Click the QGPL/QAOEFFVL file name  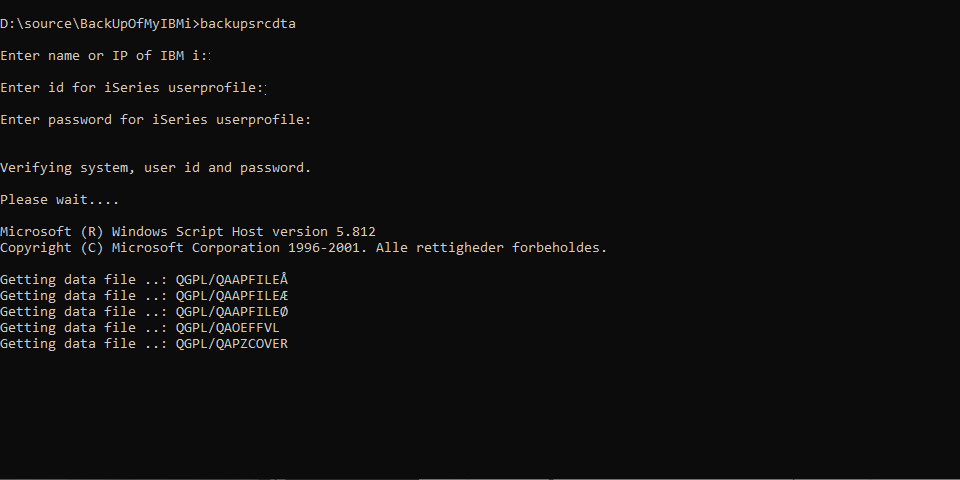[x=228, y=328]
